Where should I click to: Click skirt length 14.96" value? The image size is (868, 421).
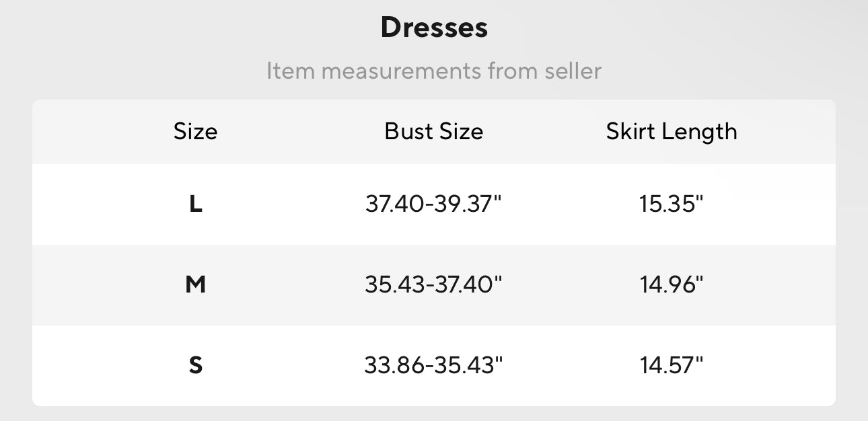[x=672, y=284]
